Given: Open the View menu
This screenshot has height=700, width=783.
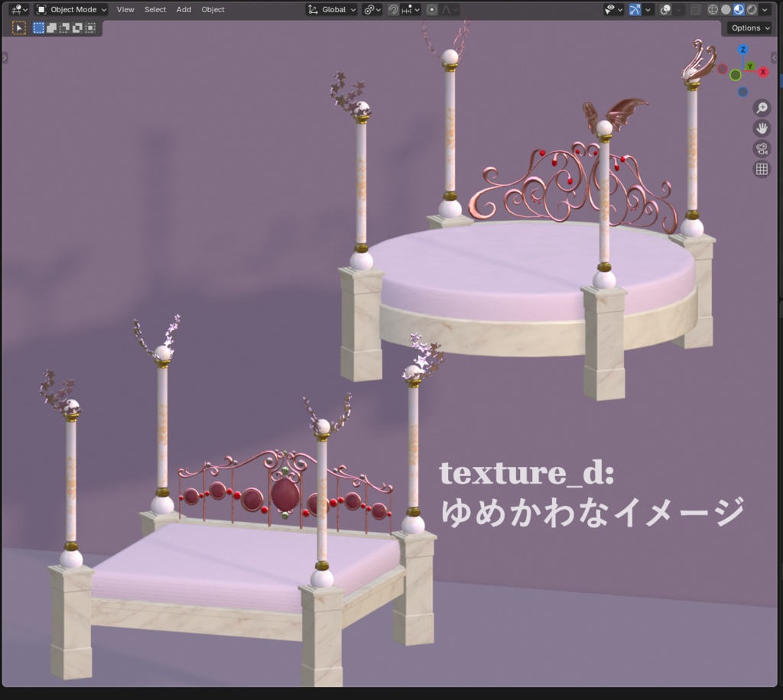Looking at the screenshot, I should pos(125,9).
